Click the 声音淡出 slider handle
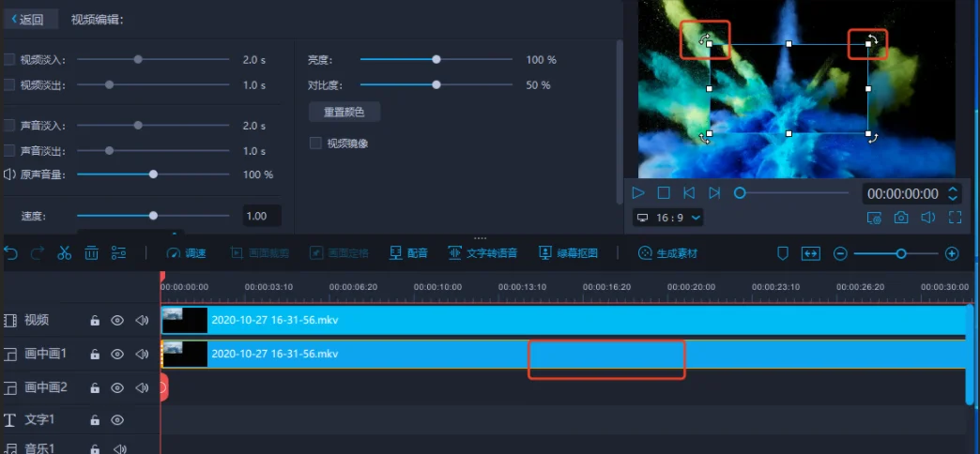 110,150
